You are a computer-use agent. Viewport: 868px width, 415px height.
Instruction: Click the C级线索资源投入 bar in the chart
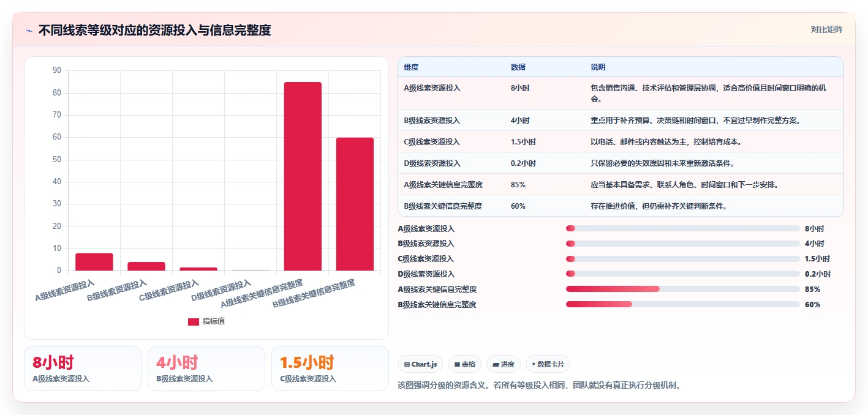point(198,269)
